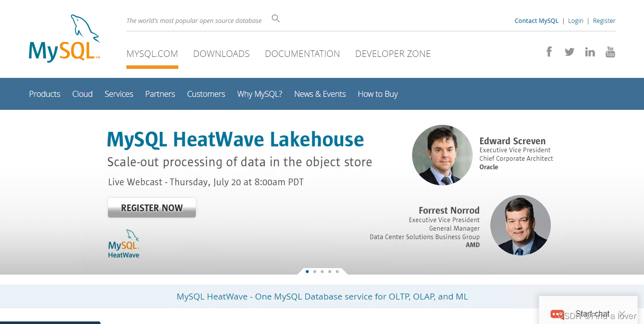
Task: Click the 'Chief Corporate Architect' title text
Action: [516, 158]
